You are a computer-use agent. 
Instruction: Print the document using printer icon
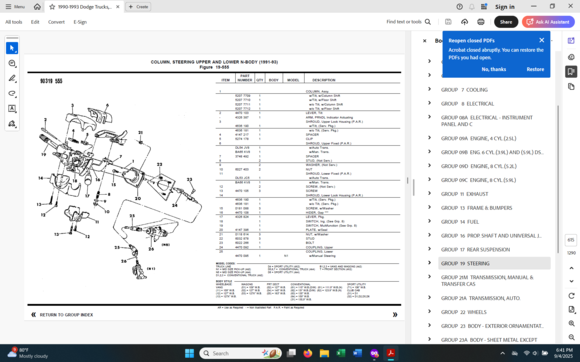tap(480, 22)
